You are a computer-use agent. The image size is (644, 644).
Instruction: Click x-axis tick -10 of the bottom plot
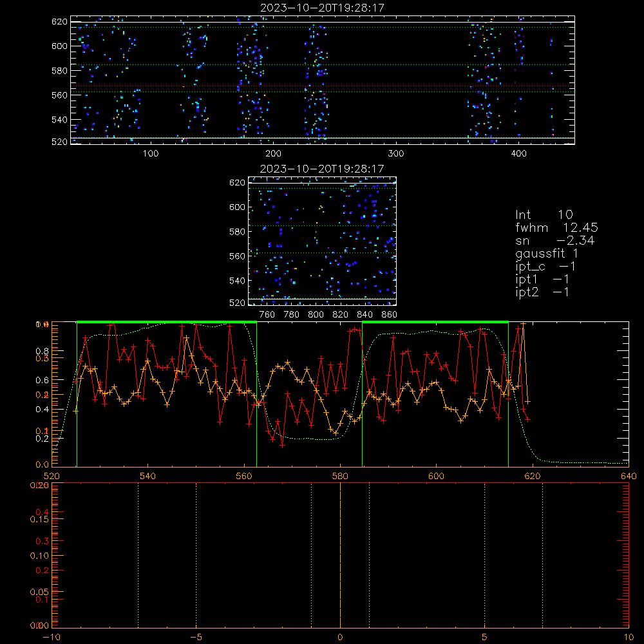click(x=52, y=637)
